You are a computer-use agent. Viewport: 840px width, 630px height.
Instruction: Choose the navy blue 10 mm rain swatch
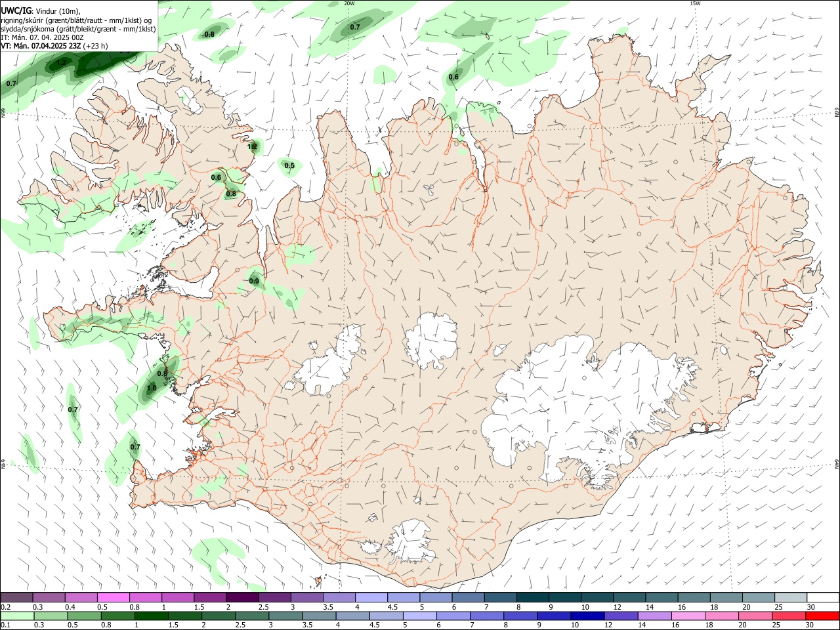587,616
